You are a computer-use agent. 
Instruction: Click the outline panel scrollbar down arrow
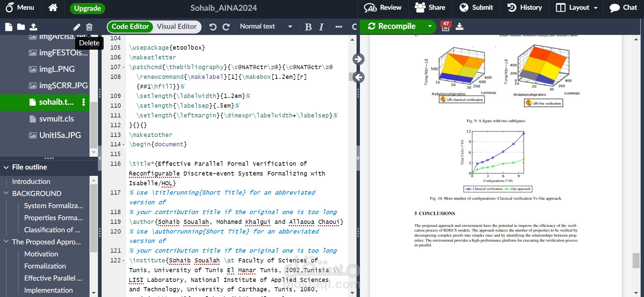(x=94, y=293)
